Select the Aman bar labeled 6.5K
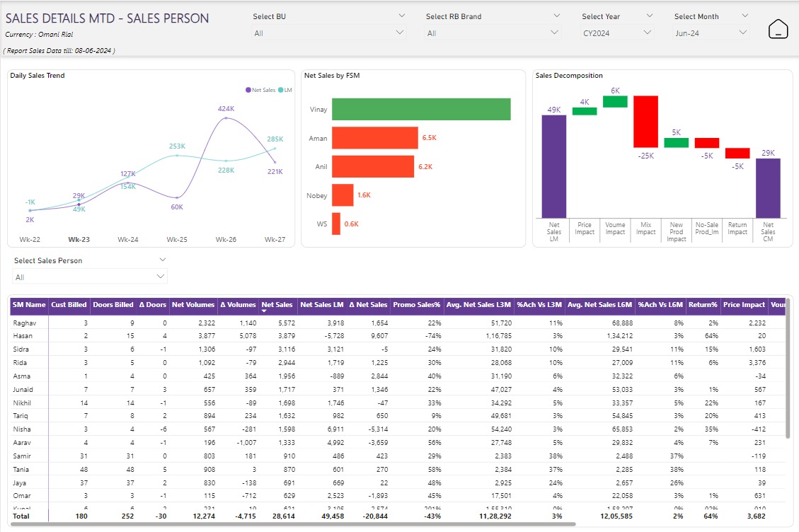Viewport: 799px width, 532px height. coord(374,138)
